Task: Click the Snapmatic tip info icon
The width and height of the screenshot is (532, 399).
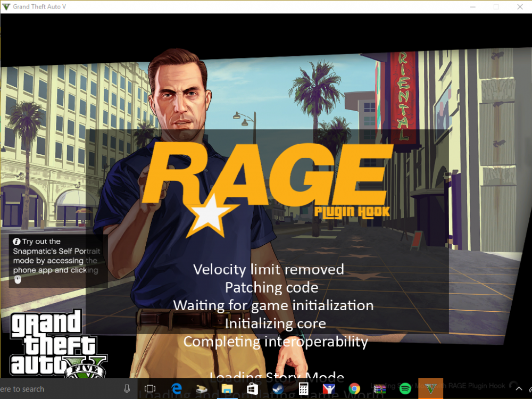Action: [x=16, y=242]
